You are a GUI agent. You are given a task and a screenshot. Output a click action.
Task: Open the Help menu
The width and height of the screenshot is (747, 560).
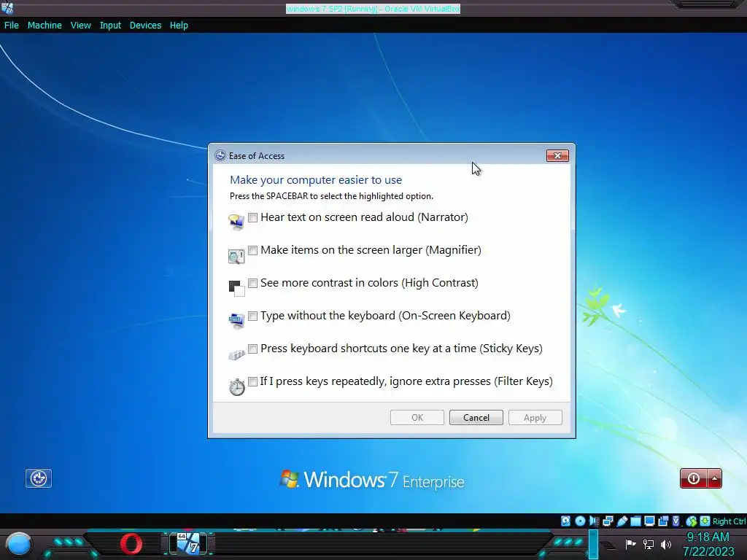pyautogui.click(x=179, y=26)
